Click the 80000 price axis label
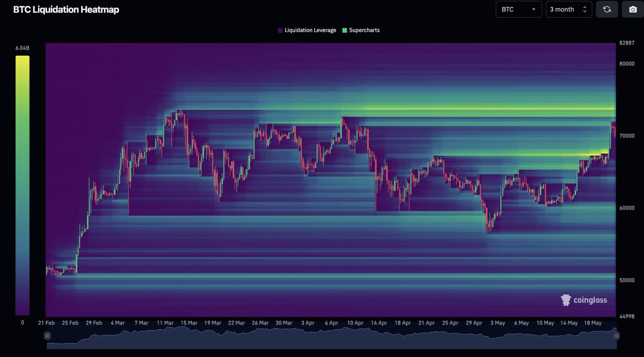 pos(627,63)
